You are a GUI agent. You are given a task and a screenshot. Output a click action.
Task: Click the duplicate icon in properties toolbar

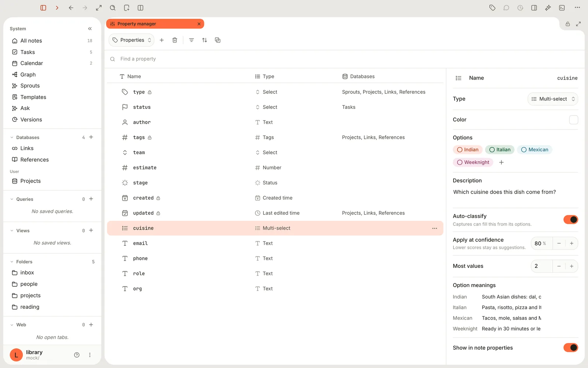218,40
